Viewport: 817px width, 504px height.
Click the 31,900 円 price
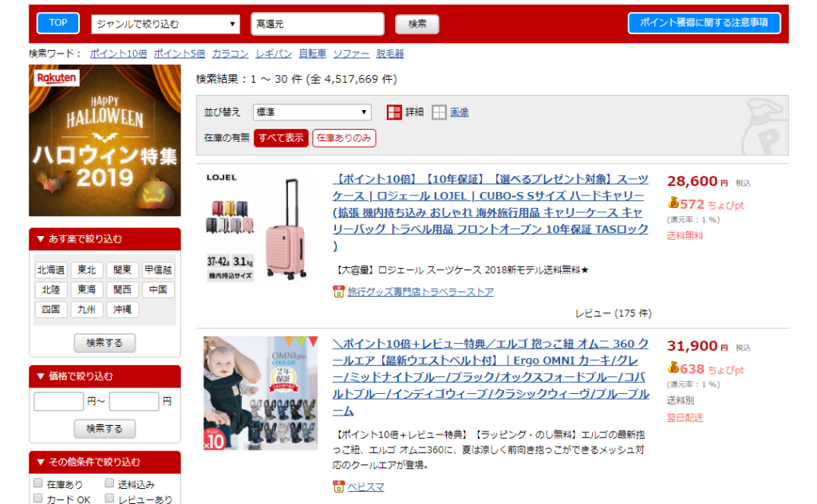(x=697, y=346)
